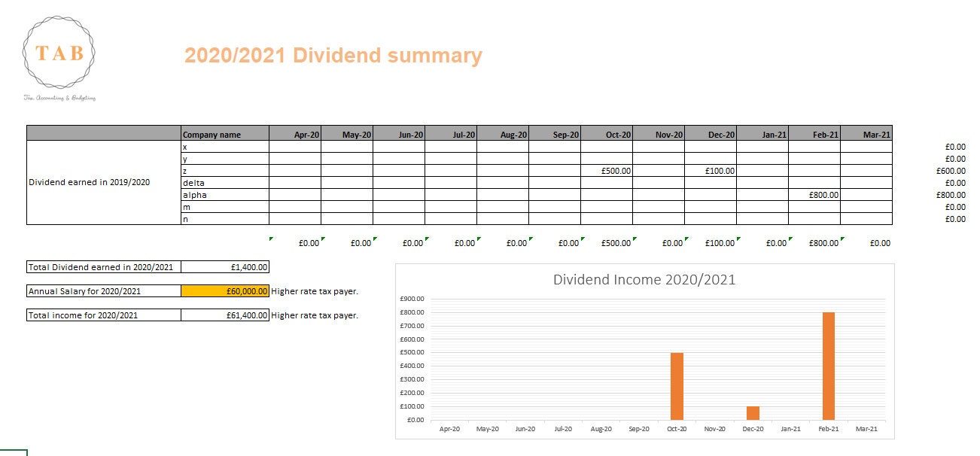Select the orange £60,000.00 Annual Salary cell

pos(226,291)
